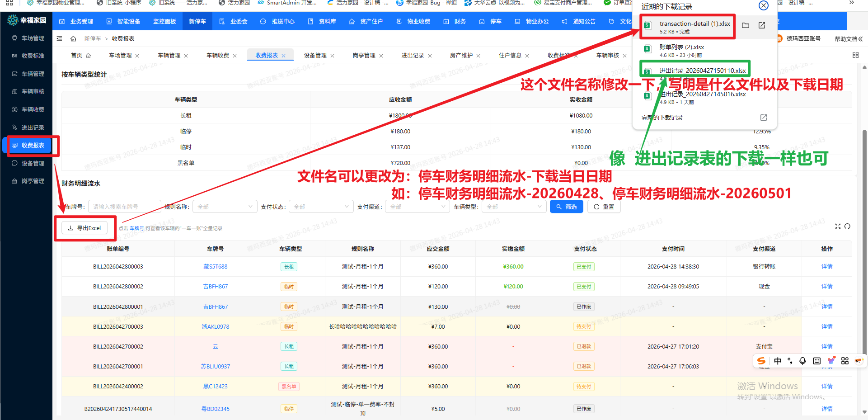Refresh table with reload icon
The width and height of the screenshot is (868, 420).
pos(847,227)
